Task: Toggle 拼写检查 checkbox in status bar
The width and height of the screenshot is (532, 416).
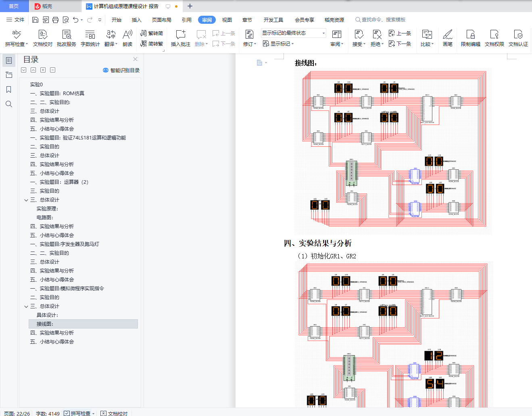Action: click(x=67, y=413)
